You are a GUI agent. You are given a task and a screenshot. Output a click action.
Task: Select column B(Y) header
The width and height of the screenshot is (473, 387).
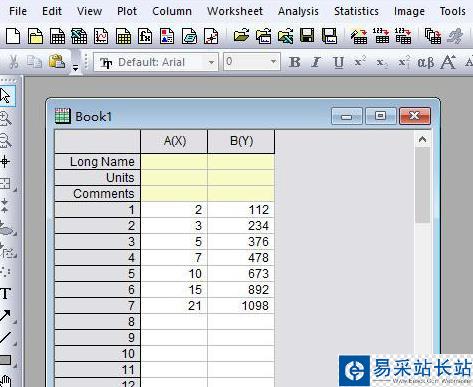pyautogui.click(x=241, y=141)
